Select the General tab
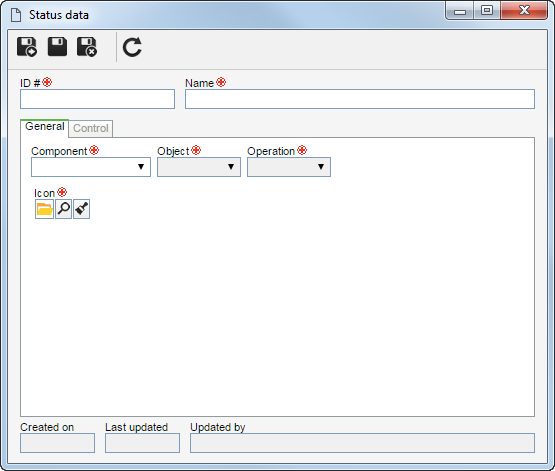Image resolution: width=555 pixels, height=471 pixels. point(45,127)
